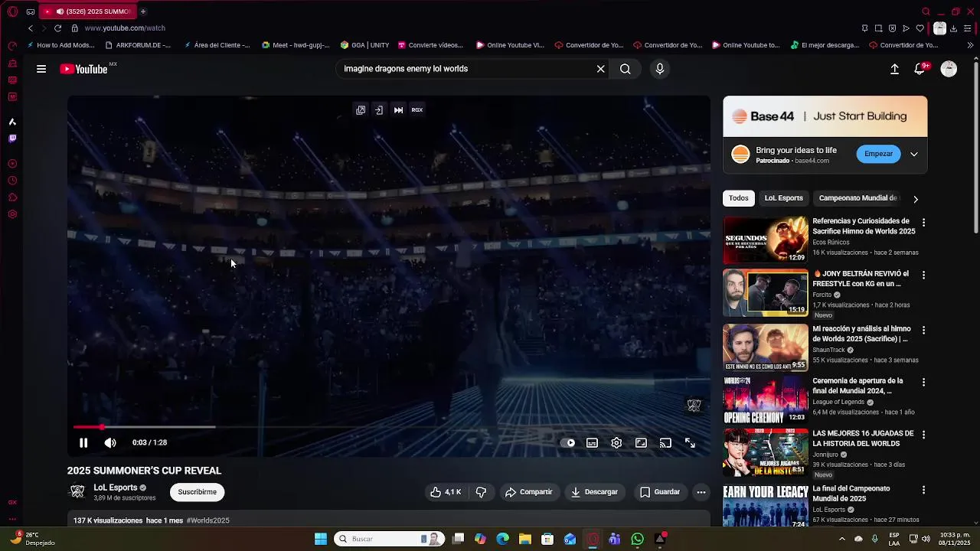Screen dimensions: 980x551
Task: Toggle YouTube autoplay switch
Action: (x=567, y=442)
